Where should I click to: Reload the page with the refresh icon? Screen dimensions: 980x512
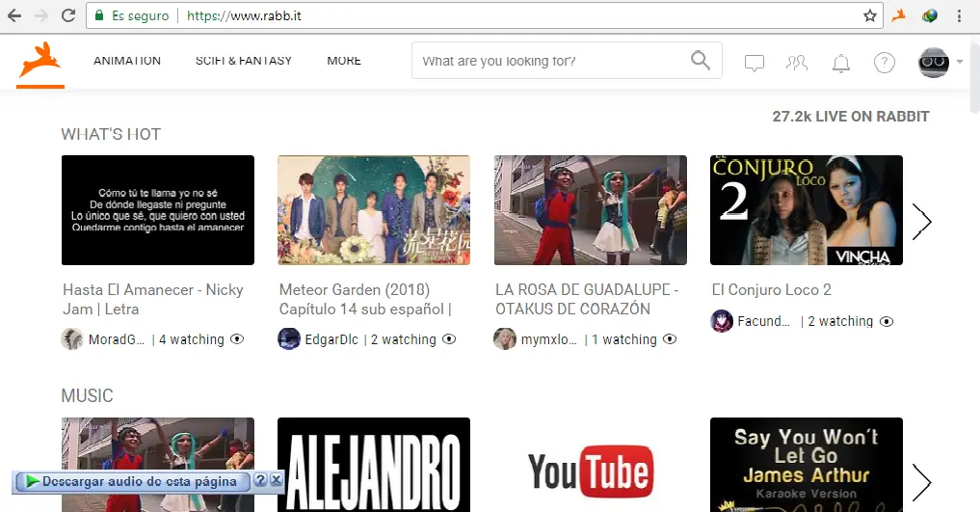(68, 15)
